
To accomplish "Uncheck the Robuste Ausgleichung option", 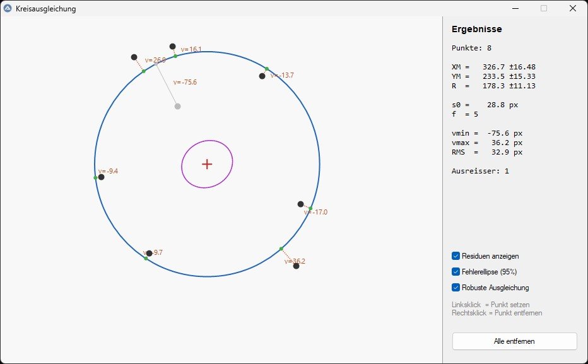I will (456, 288).
